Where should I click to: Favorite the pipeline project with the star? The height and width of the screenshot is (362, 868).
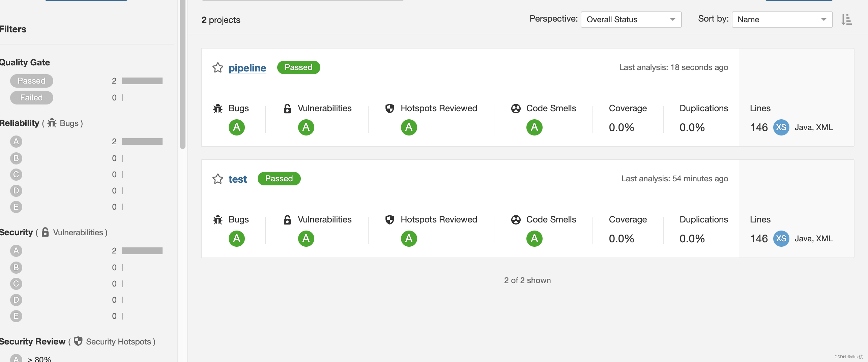(218, 68)
